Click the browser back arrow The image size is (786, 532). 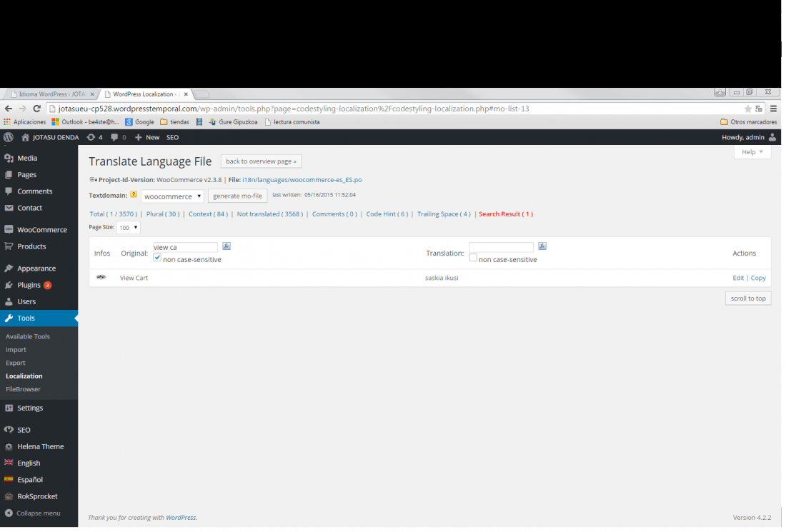pos(9,109)
